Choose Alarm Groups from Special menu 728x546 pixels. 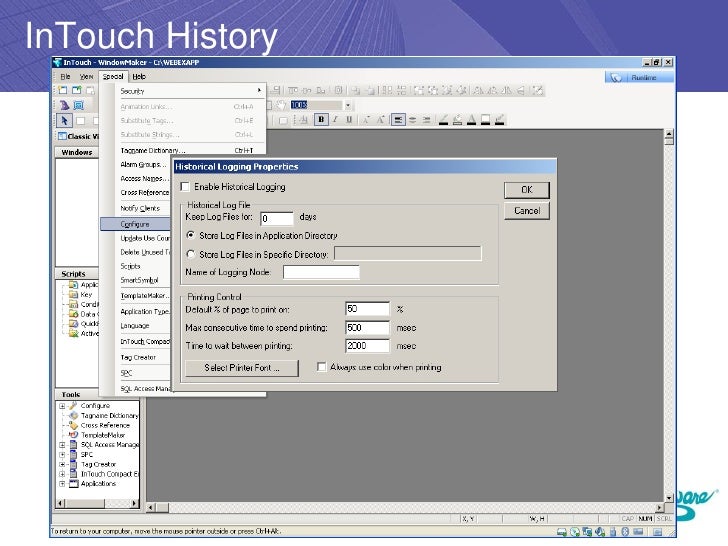143,164
